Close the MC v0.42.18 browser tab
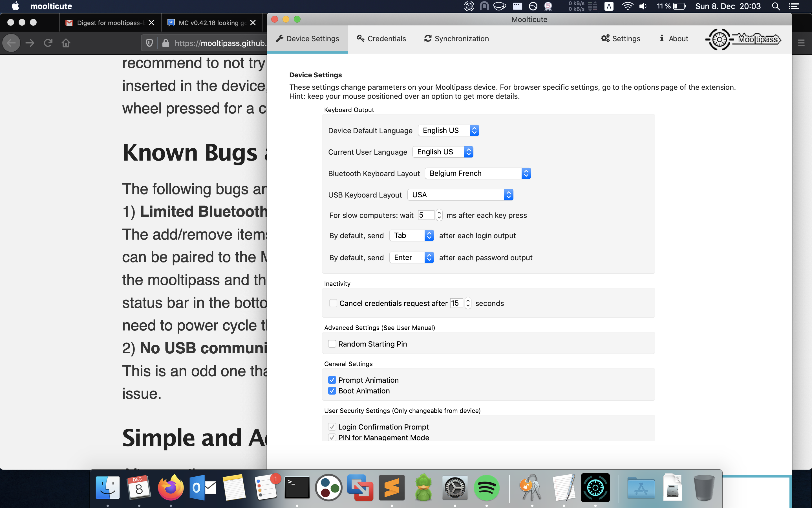The image size is (812, 508). pos(253,23)
